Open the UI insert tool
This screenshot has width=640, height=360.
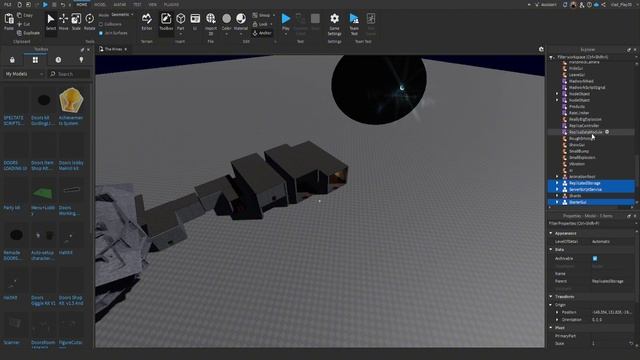[195, 22]
